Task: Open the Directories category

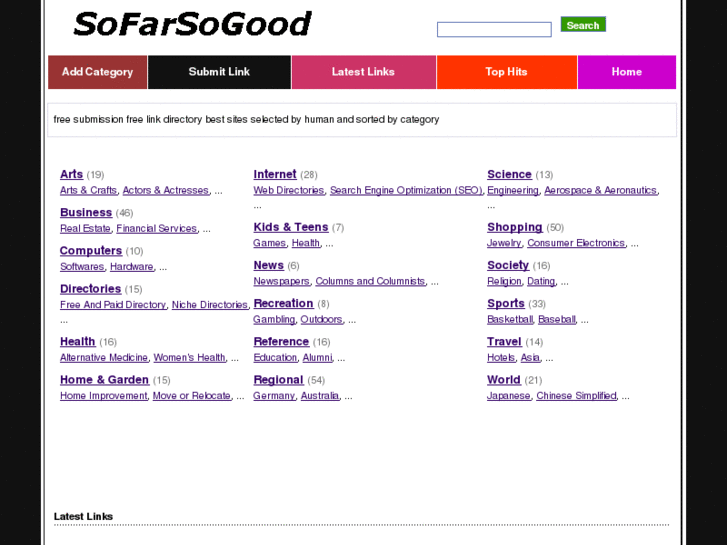Action: pos(90,289)
